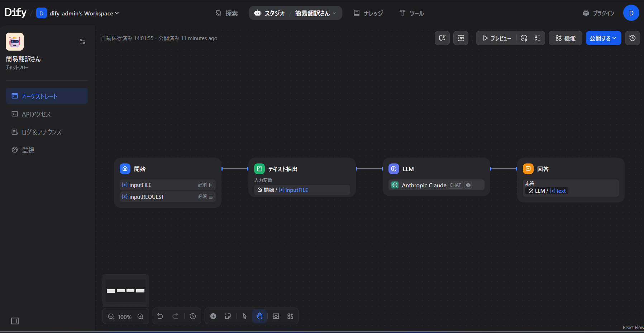Viewport: 644px width, 333px height.
Task: Click the CHAT mode badge
Action: [x=455, y=185]
